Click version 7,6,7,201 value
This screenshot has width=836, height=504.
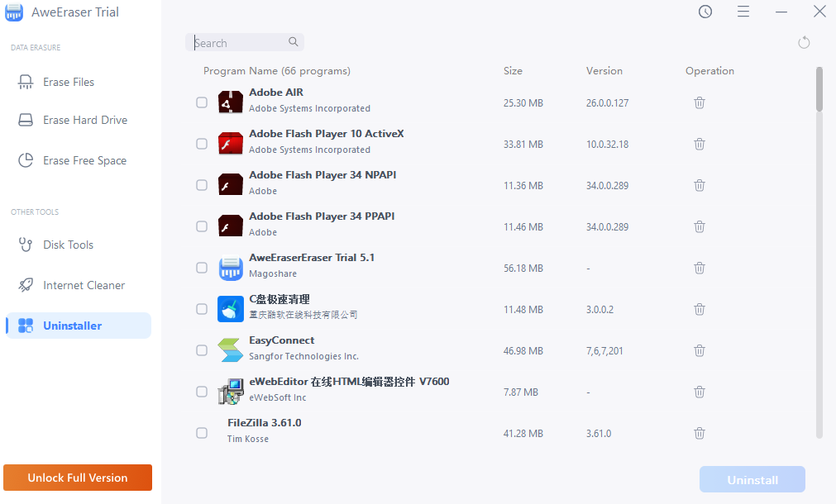pyautogui.click(x=604, y=350)
